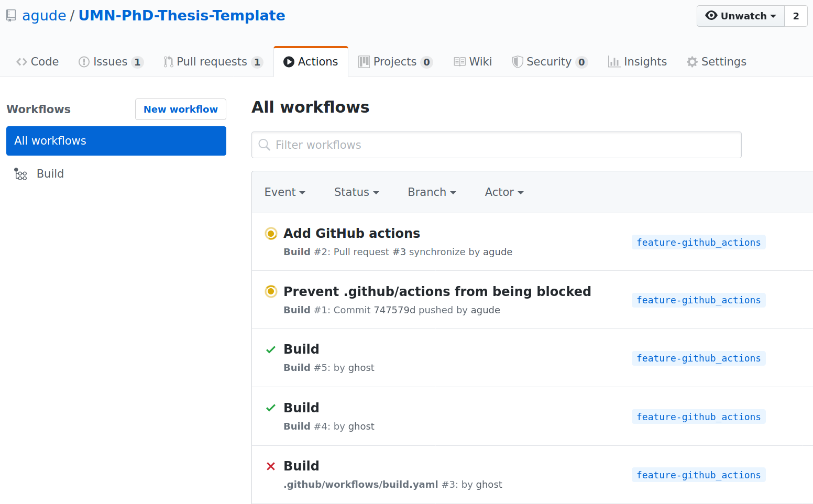Expand the Status filter dropdown

pyautogui.click(x=357, y=192)
